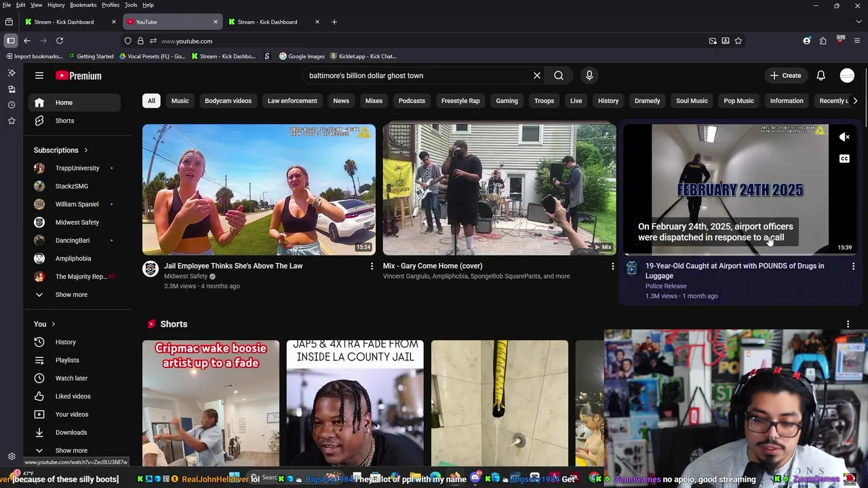The width and height of the screenshot is (868, 488).
Task: Open Watch later list
Action: tap(75, 378)
